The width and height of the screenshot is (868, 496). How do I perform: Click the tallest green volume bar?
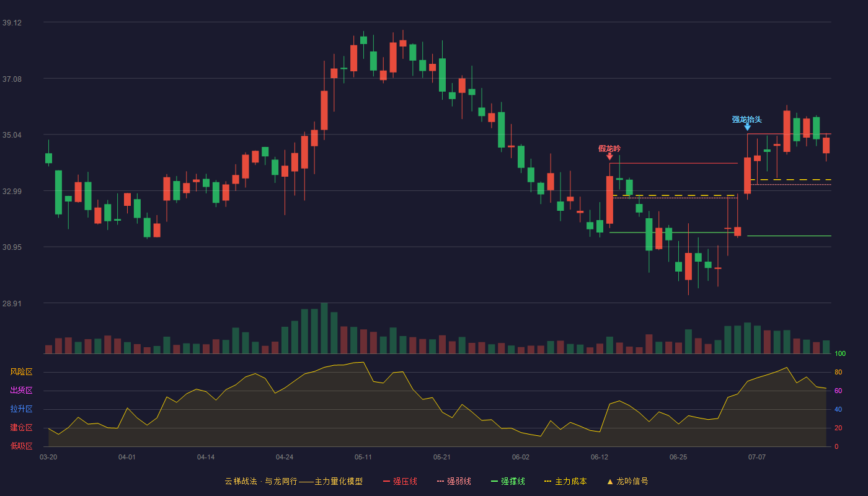pyautogui.click(x=324, y=328)
